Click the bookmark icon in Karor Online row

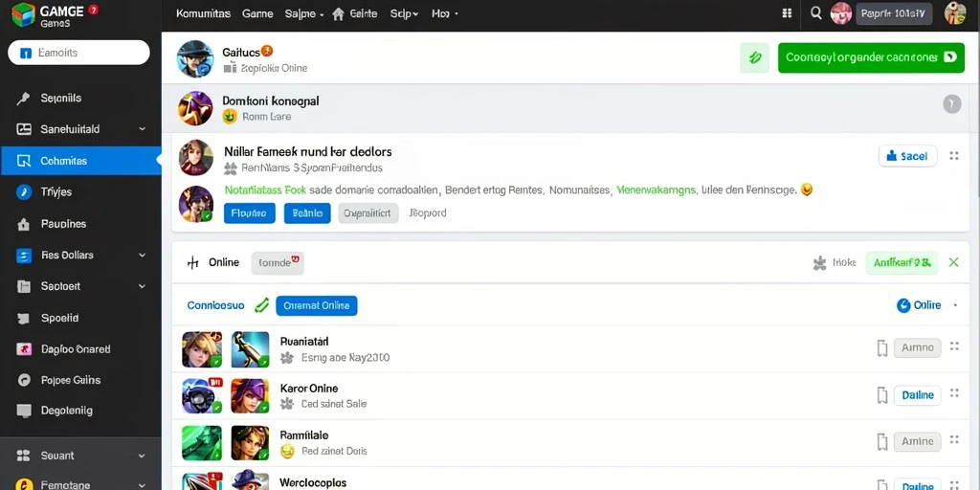881,395
